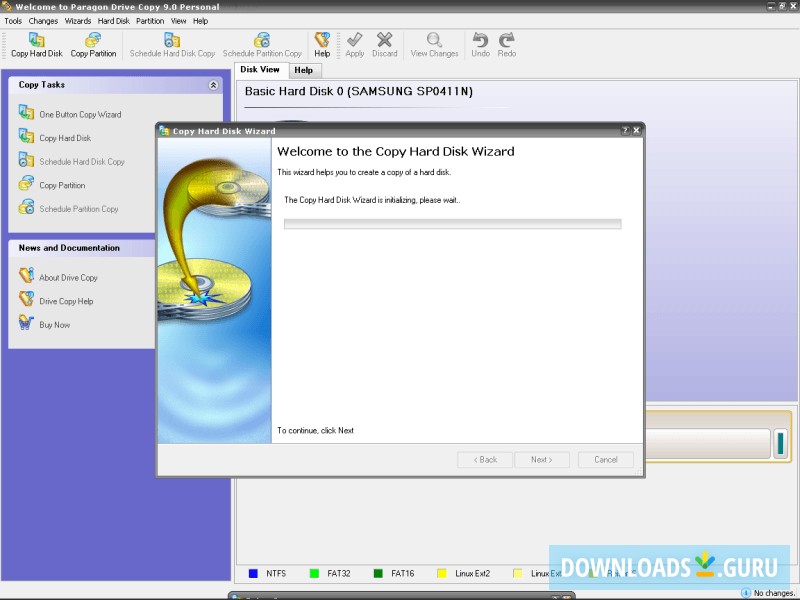This screenshot has height=600, width=800.
Task: Open the Tools menu
Action: tap(13, 20)
